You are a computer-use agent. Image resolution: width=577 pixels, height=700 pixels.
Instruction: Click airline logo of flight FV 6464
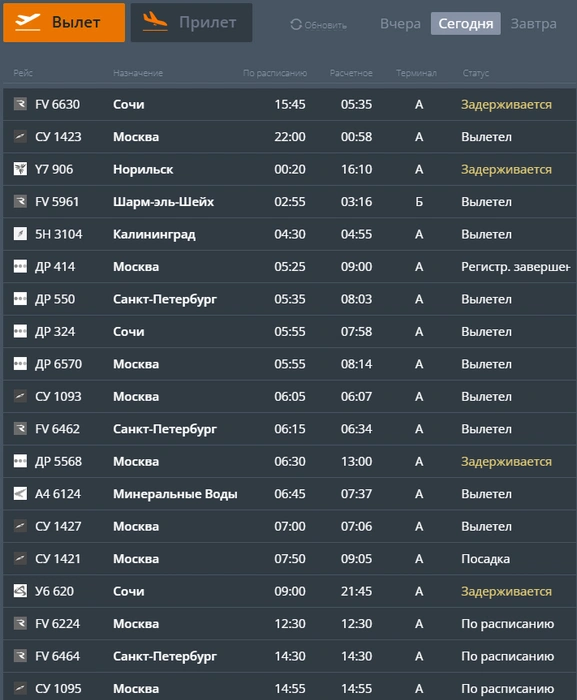(20, 656)
